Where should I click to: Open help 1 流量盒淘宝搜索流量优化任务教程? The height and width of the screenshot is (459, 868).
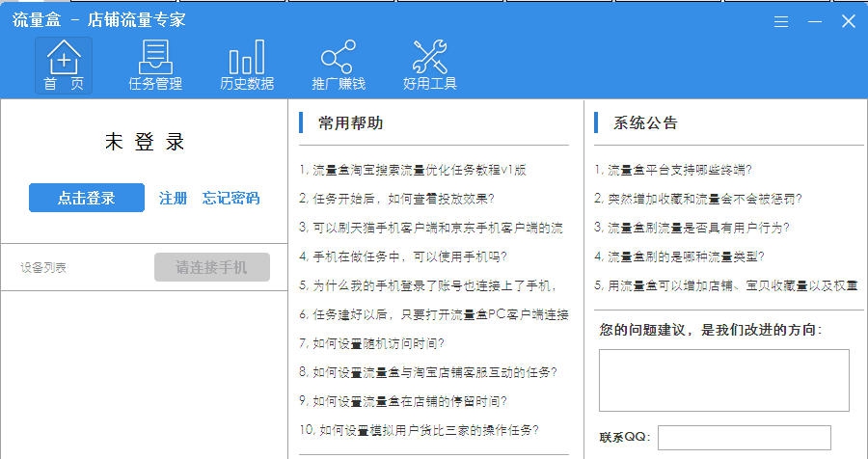(x=413, y=170)
